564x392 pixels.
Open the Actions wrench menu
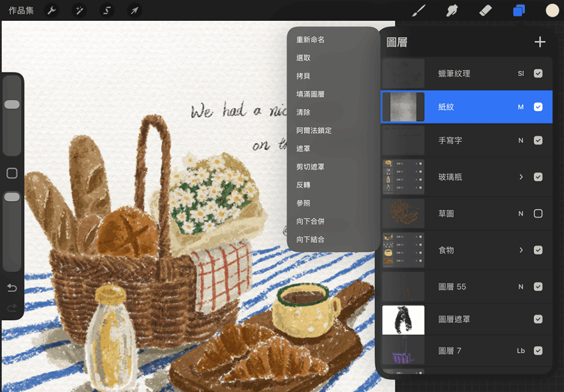[51, 10]
